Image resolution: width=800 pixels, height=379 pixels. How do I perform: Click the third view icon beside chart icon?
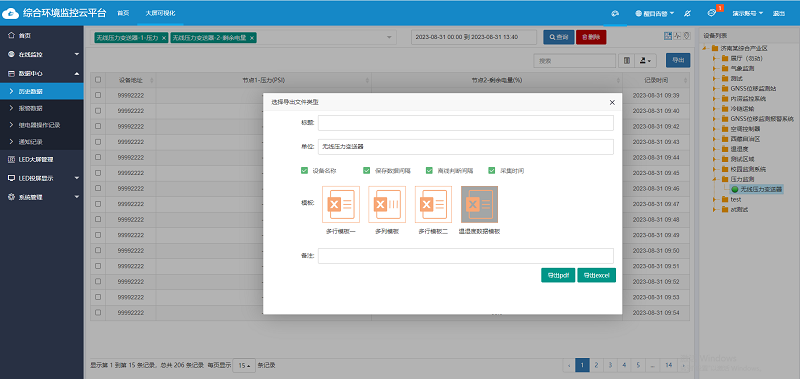[x=686, y=36]
